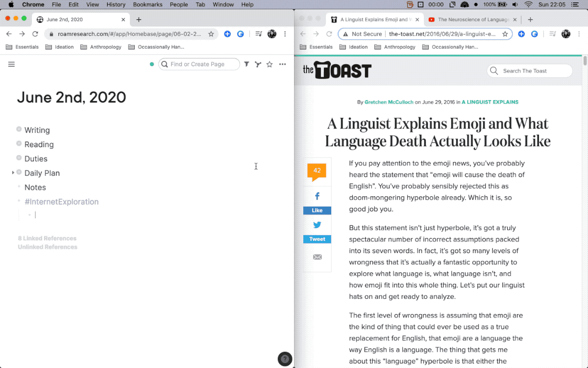Open new tab in The Toast window
Image resolution: width=588 pixels, height=368 pixels.
530,20
